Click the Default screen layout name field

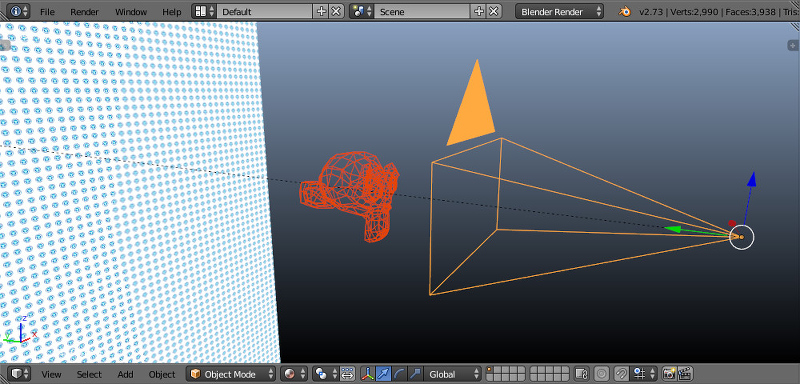(265, 11)
